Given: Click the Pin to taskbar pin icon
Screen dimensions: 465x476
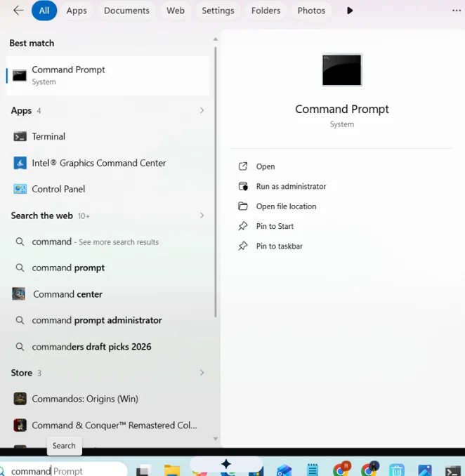Looking at the screenshot, I should (x=243, y=246).
